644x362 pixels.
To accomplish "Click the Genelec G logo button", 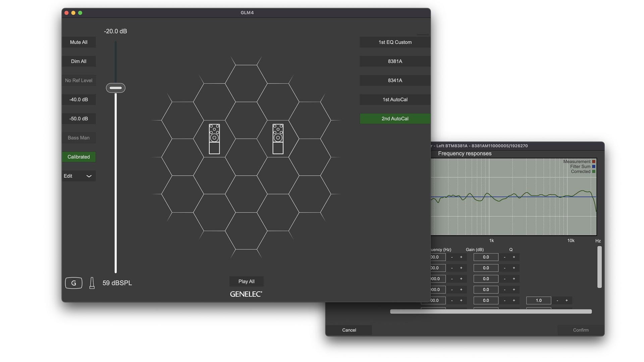I will [73, 283].
